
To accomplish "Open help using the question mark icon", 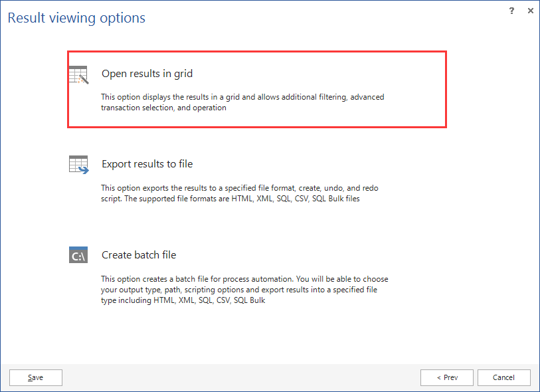I will tap(511, 11).
